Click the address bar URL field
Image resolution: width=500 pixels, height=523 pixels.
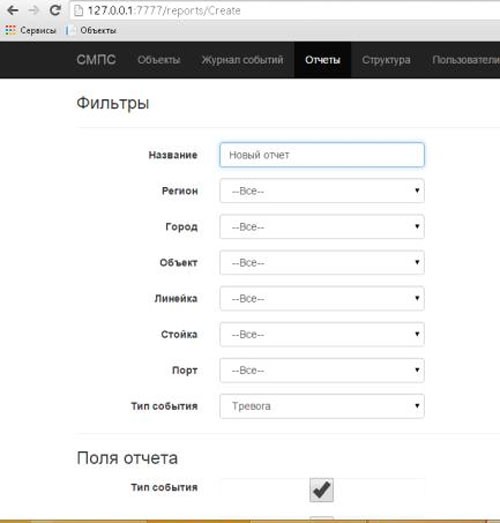click(285, 11)
